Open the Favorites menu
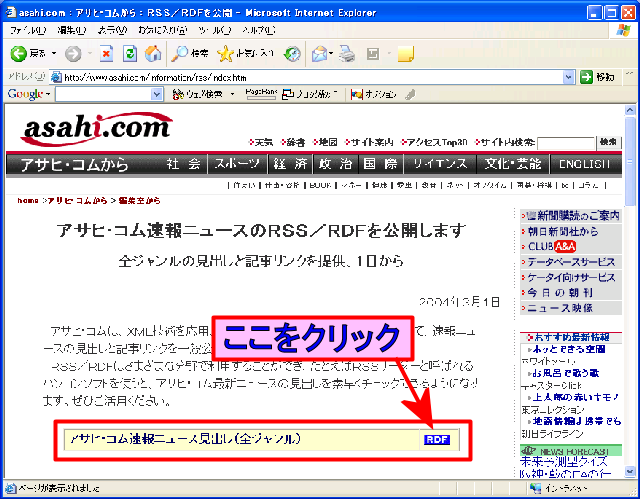 tap(162, 30)
